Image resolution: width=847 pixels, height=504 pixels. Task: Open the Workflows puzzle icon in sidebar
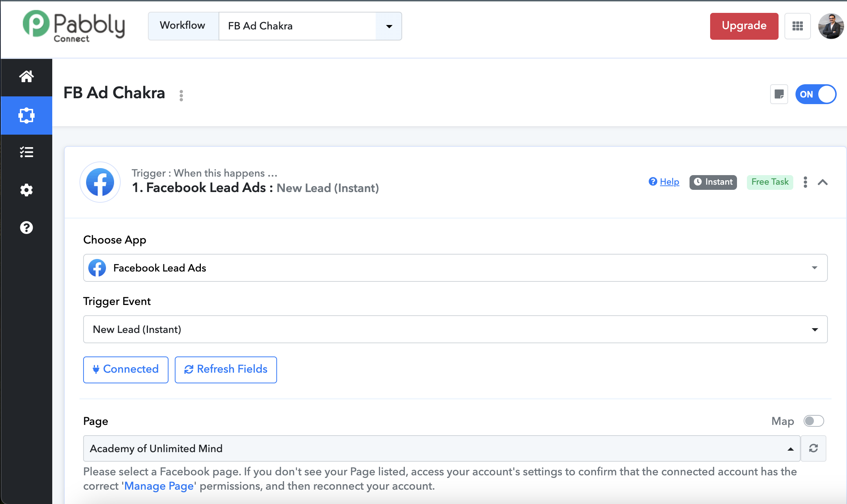26,116
